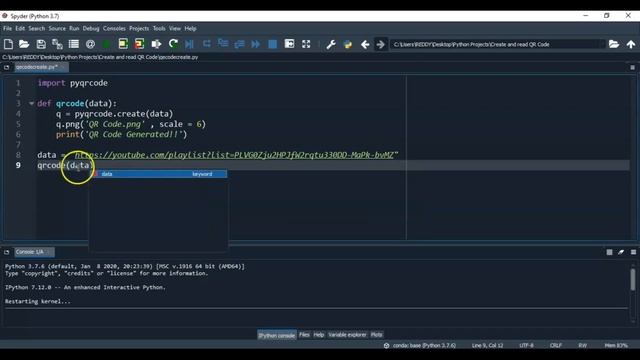Open editor pane options menu
This screenshot has height=360, width=640.
pos(633,67)
